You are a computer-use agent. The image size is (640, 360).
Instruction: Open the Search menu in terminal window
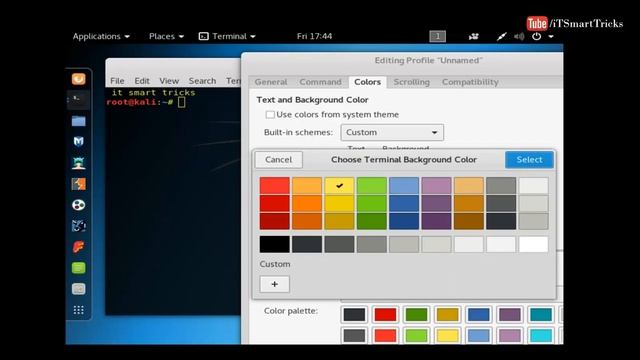click(202, 81)
